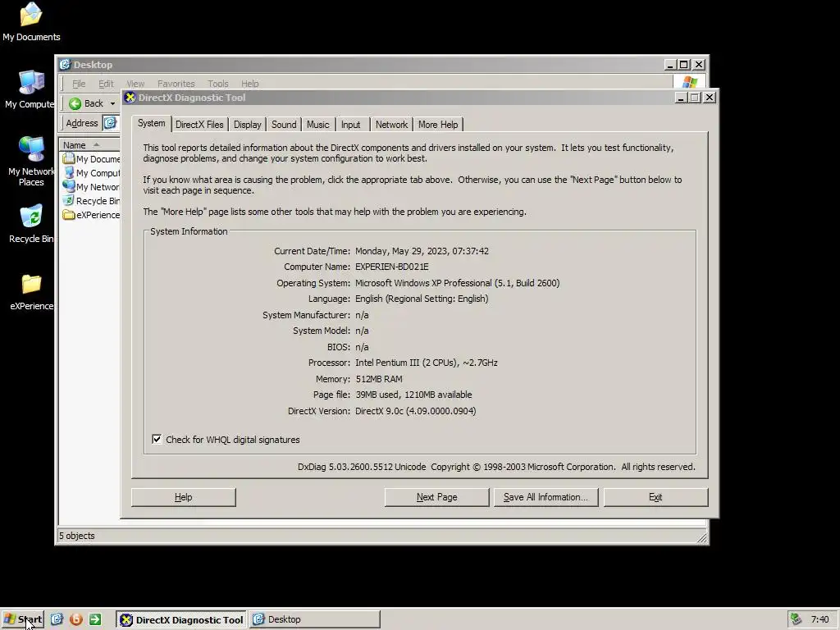Click the taskbar clock showing 7:40
This screenshot has height=630, width=840.
[819, 619]
